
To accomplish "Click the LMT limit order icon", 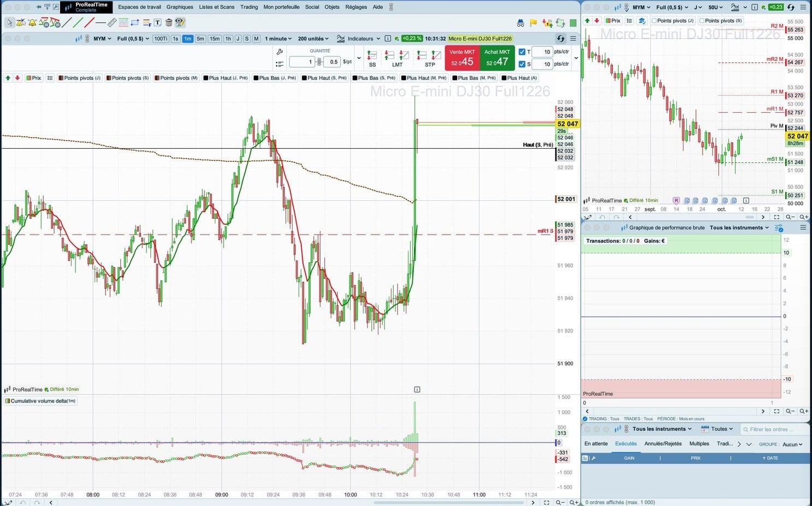I will [x=397, y=59].
